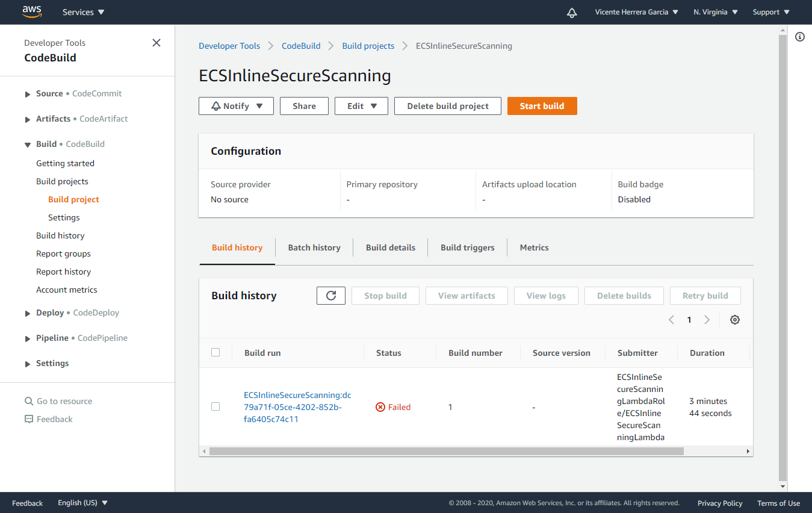Click the Share button
This screenshot has height=513, width=812.
(304, 106)
